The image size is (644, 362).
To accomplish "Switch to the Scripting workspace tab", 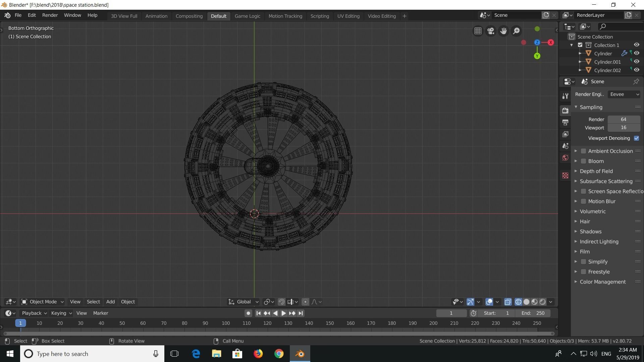I will tap(320, 16).
